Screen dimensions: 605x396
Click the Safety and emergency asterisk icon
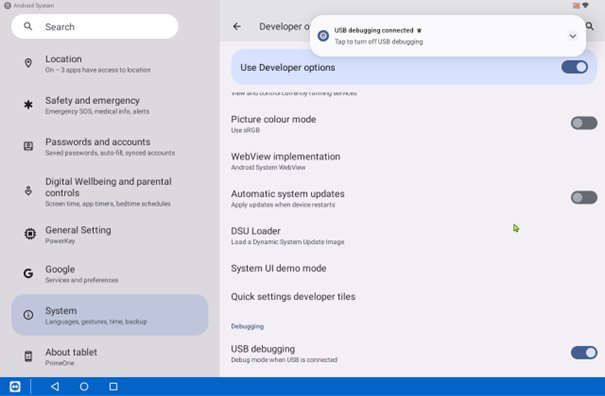(28, 105)
